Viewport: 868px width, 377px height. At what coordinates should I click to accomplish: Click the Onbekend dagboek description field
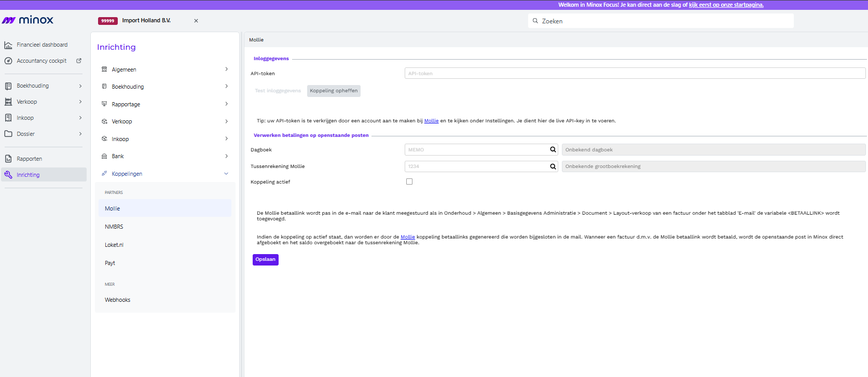pyautogui.click(x=713, y=150)
